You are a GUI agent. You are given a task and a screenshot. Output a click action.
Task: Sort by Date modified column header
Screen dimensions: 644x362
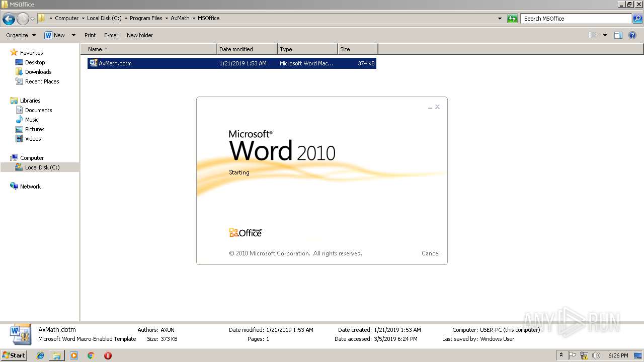[x=247, y=49]
